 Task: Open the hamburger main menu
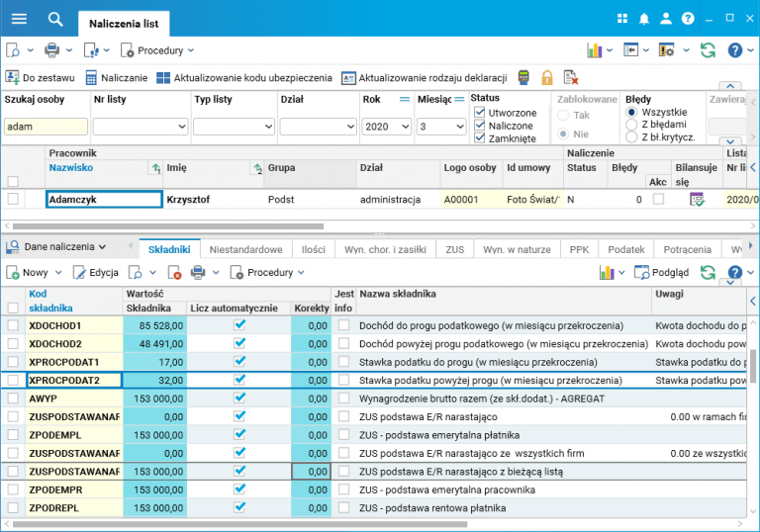click(x=19, y=19)
